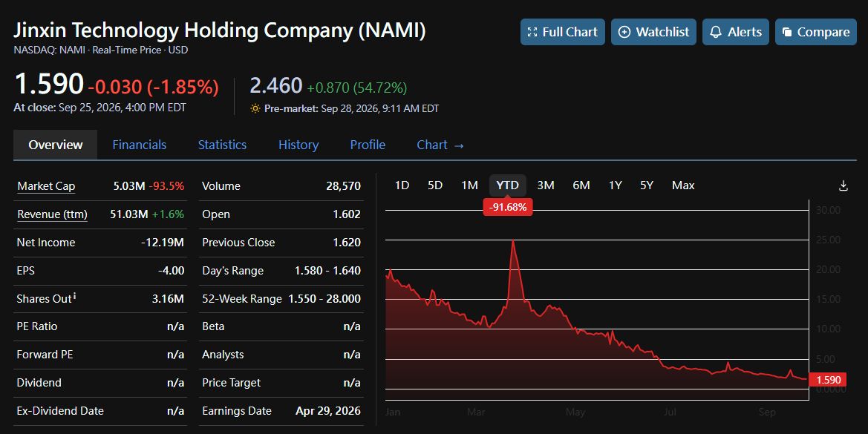Click the Open value 1.602
Viewport: 868px width, 434px height.
(347, 214)
